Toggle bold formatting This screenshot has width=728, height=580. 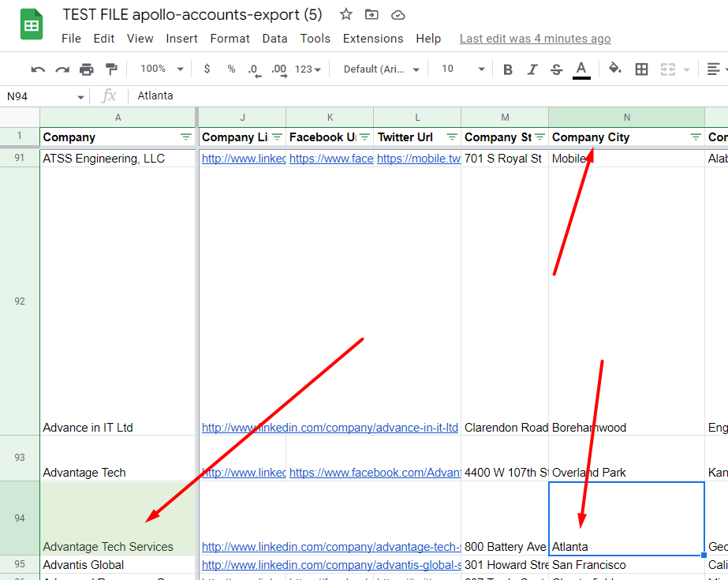click(507, 69)
